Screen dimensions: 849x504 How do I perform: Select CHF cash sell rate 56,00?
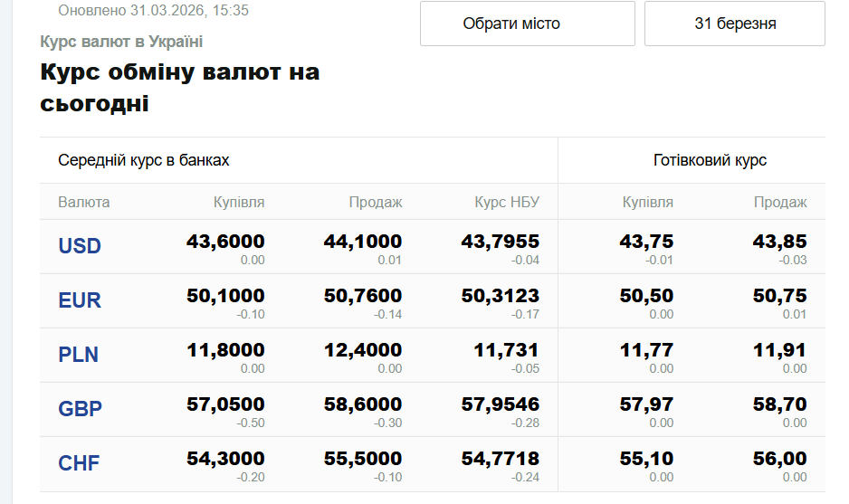tap(779, 459)
